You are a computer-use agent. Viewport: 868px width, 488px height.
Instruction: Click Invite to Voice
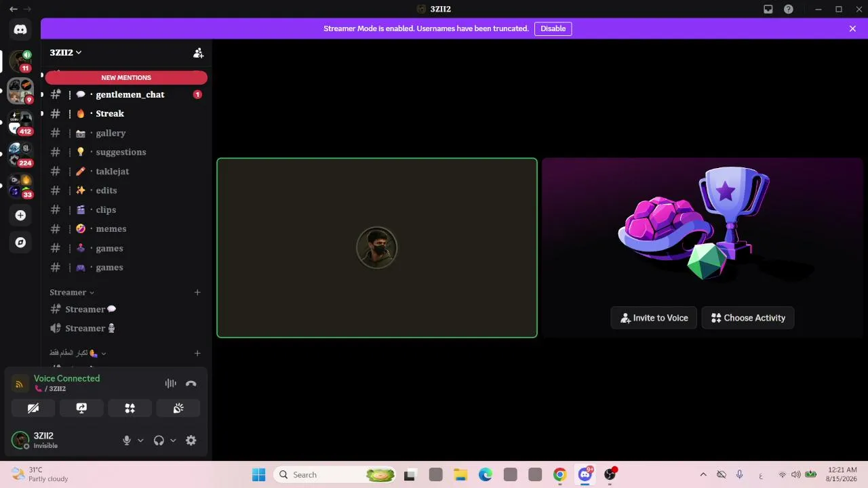pyautogui.click(x=654, y=318)
